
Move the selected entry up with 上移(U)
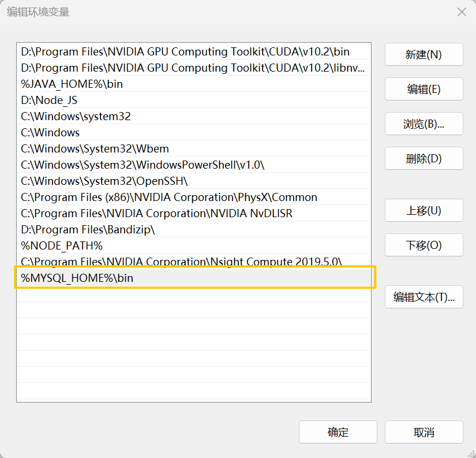pyautogui.click(x=423, y=210)
